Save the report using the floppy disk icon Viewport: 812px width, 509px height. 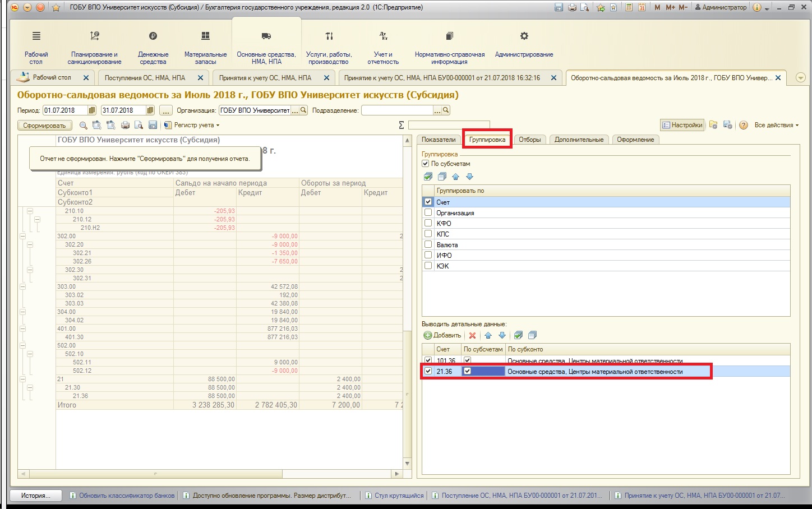coord(153,126)
